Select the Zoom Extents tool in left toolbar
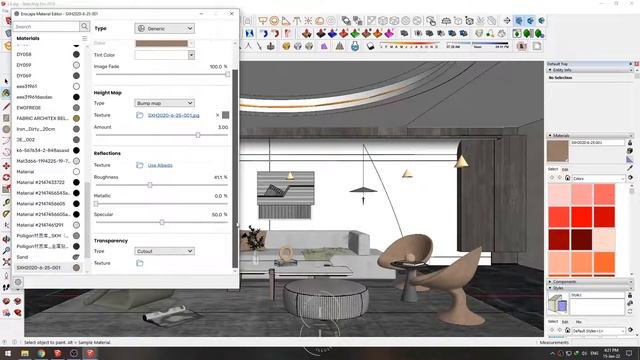This screenshot has width=640, height=360. [6, 262]
